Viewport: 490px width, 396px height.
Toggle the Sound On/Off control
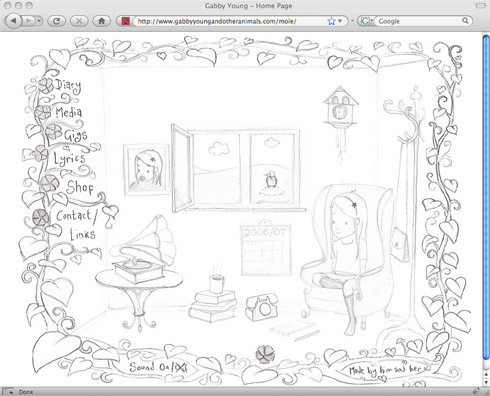[158, 367]
